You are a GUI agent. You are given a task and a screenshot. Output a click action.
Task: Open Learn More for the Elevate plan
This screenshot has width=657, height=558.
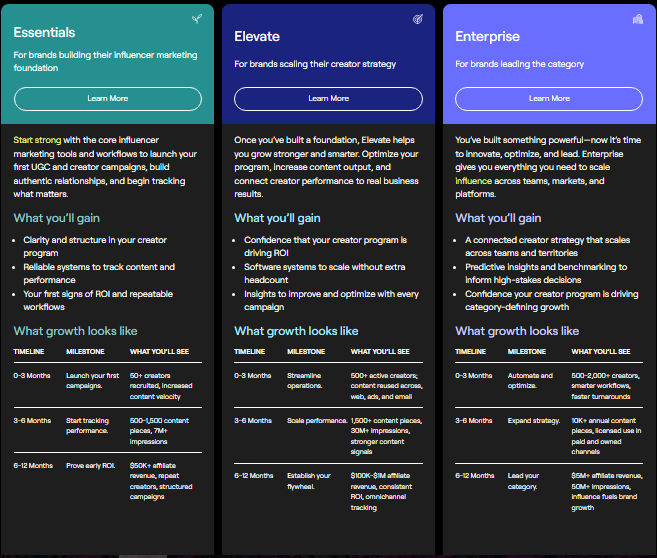328,99
